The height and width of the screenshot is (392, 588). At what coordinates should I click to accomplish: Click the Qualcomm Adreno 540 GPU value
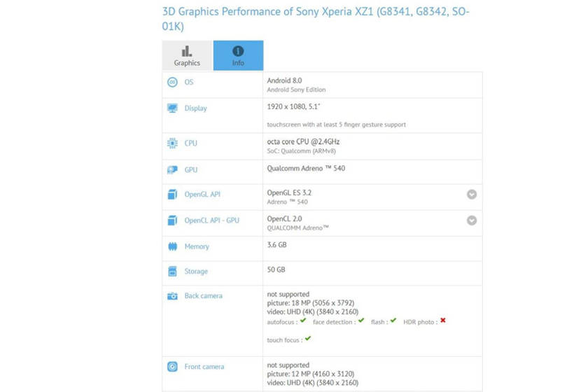tap(306, 169)
